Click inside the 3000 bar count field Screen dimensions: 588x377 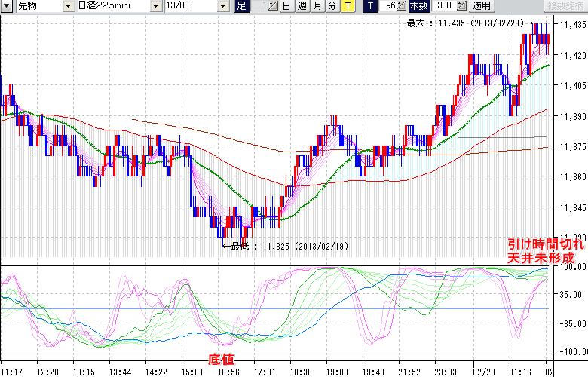click(x=443, y=6)
